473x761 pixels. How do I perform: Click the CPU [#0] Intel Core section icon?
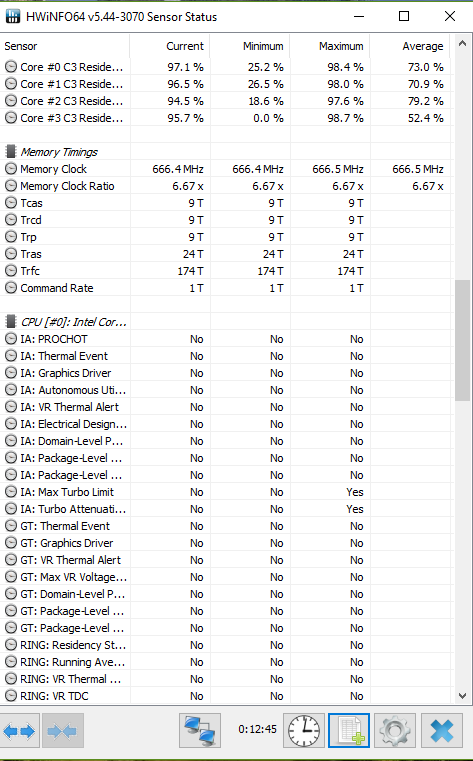(x=10, y=322)
